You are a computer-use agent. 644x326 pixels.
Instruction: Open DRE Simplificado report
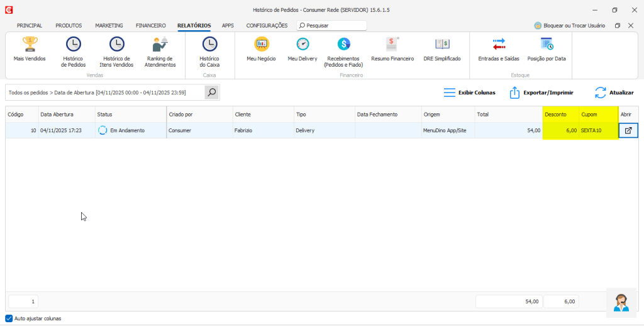(x=442, y=50)
